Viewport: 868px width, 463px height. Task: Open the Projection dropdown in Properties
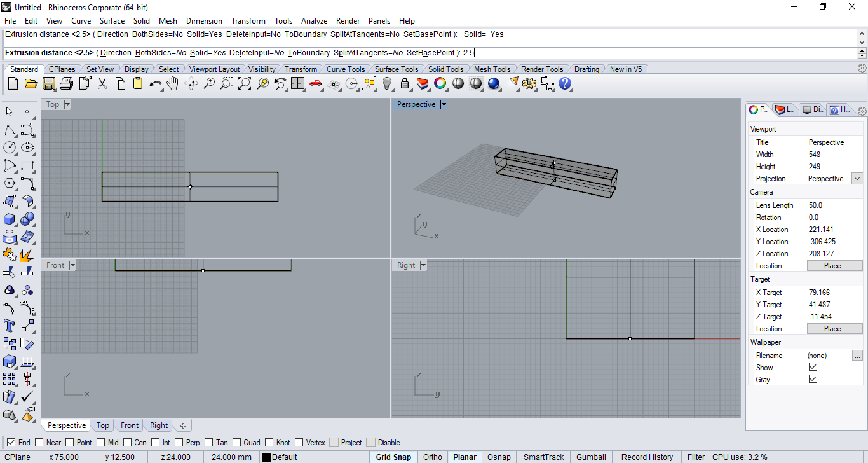[x=857, y=179]
